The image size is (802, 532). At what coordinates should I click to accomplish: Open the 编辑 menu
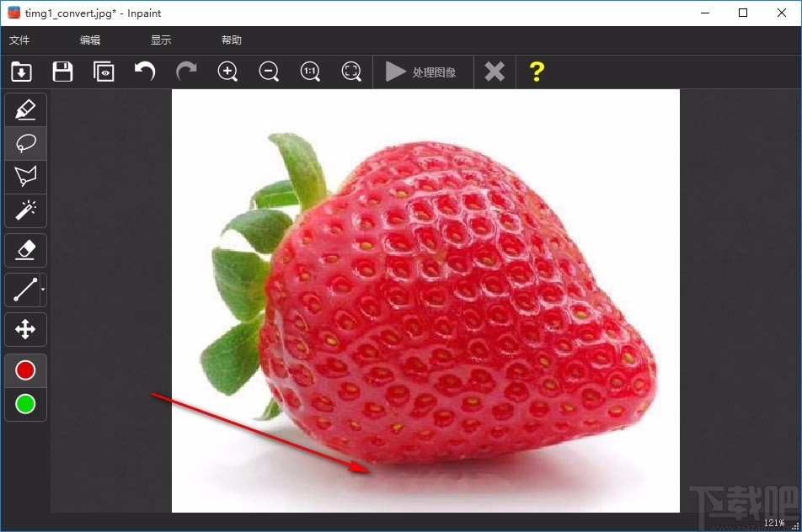coord(90,40)
